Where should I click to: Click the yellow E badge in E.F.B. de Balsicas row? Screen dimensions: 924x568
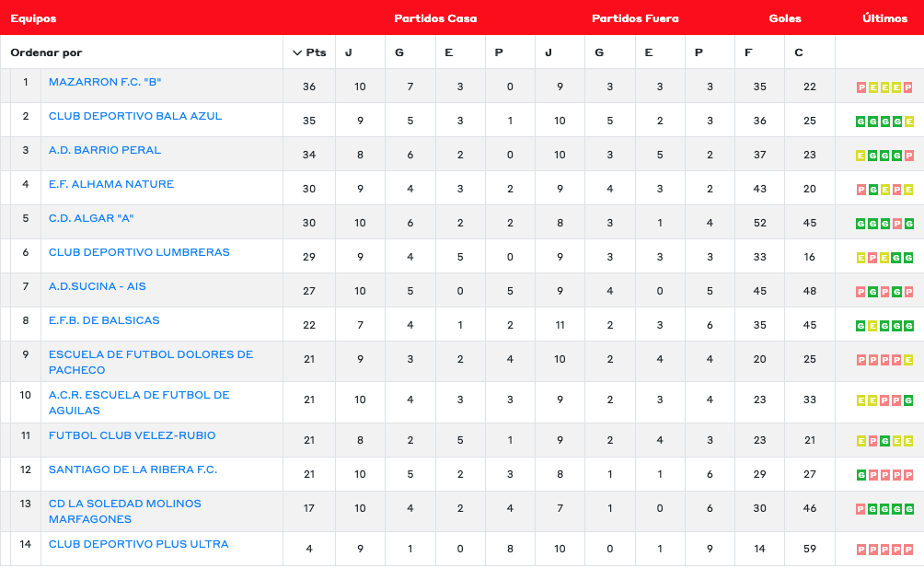point(873,326)
